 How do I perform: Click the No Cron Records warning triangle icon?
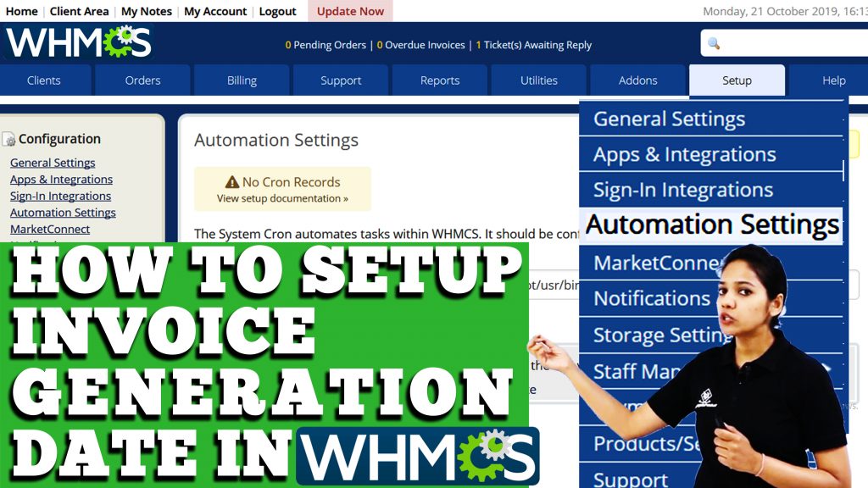pyautogui.click(x=231, y=180)
